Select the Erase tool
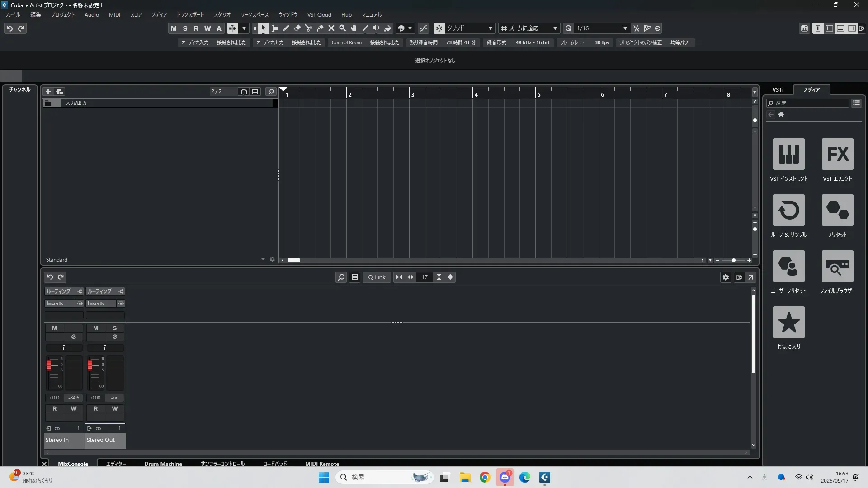 pos(297,28)
